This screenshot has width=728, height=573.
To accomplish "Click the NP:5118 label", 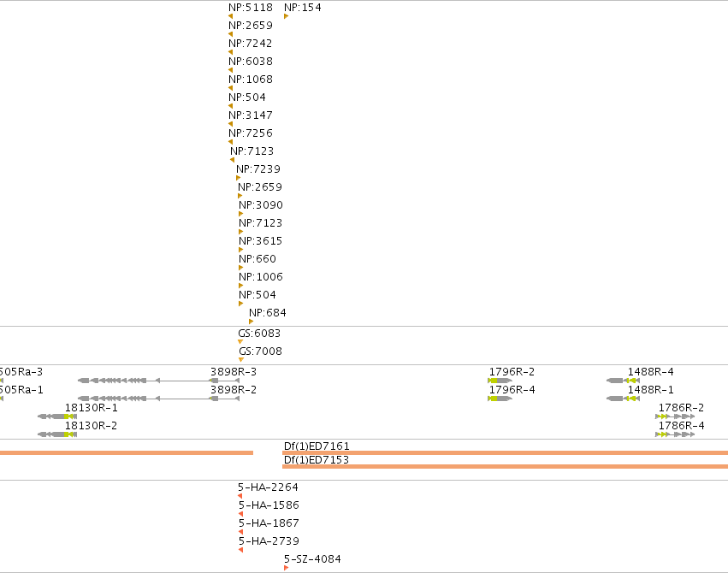I will point(251,8).
